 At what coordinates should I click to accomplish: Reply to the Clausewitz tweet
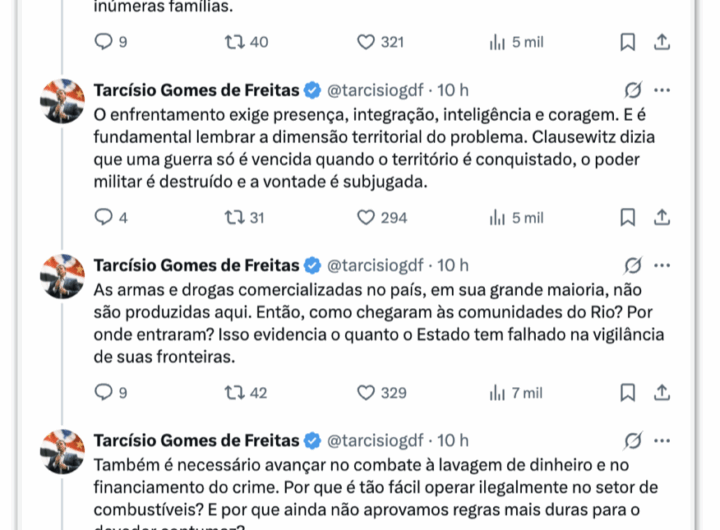click(103, 217)
